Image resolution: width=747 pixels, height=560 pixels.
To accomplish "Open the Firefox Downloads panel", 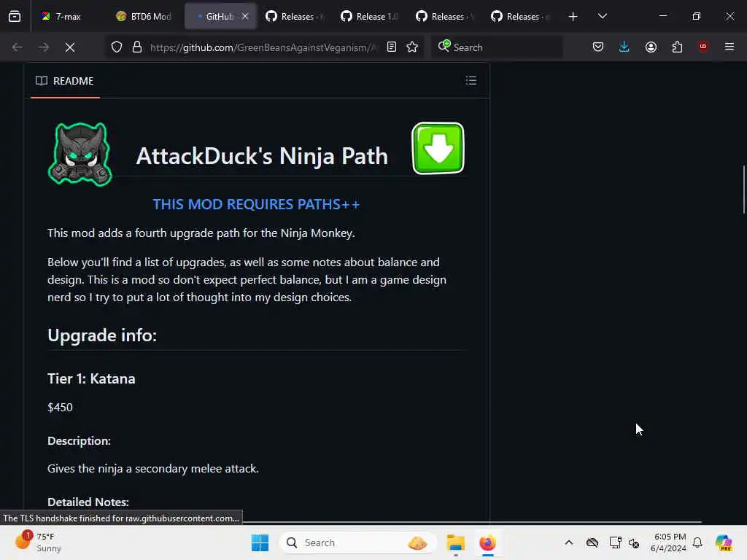I will click(624, 47).
